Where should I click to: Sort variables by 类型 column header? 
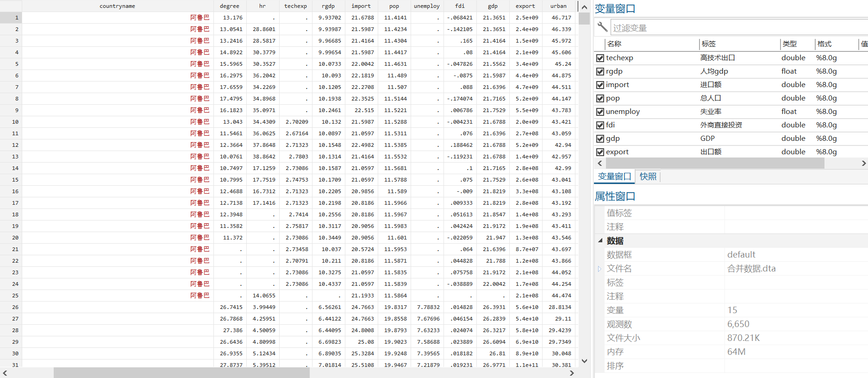pos(797,44)
